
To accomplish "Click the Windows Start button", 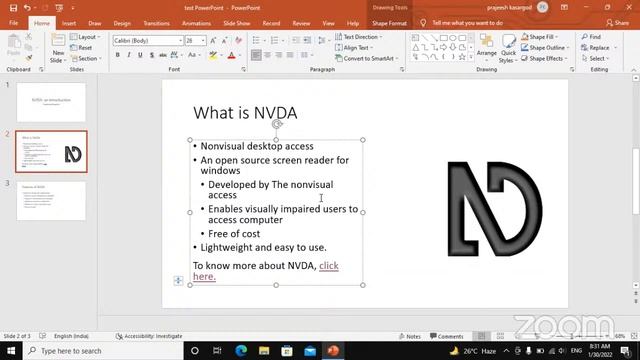I will 11,351.
